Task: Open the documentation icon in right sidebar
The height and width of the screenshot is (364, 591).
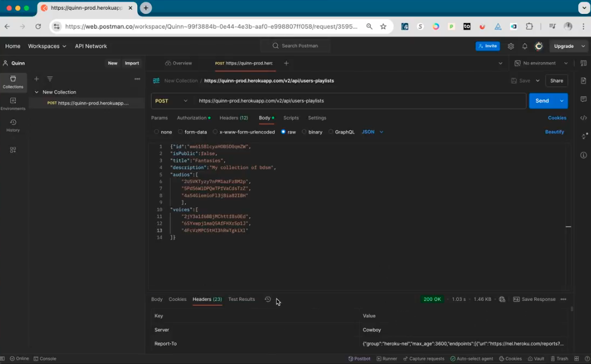Action: click(584, 81)
